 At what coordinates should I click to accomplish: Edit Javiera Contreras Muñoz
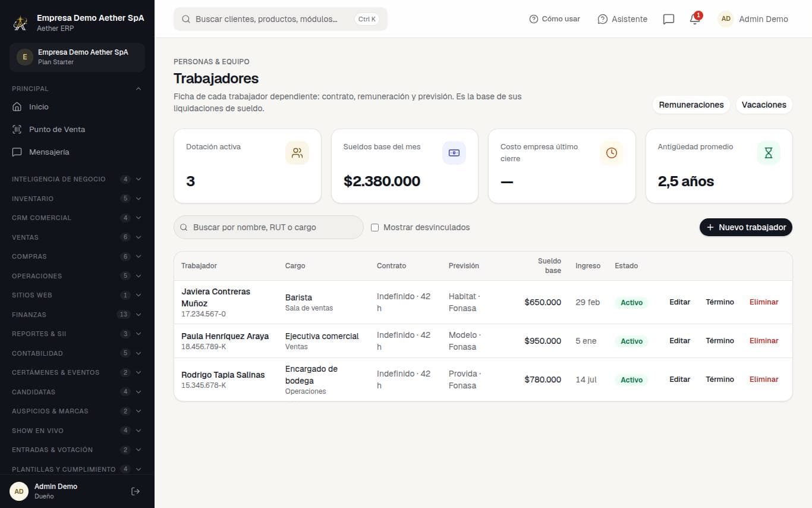[x=679, y=302]
